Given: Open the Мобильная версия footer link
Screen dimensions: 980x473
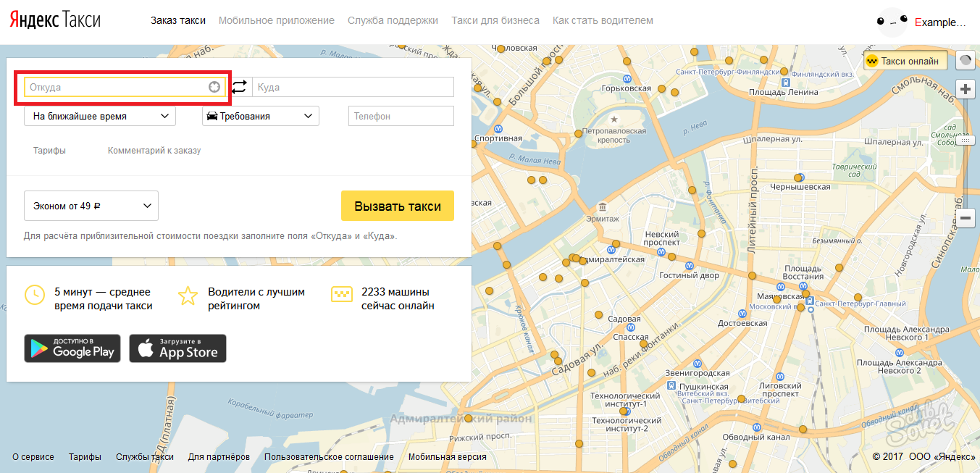Looking at the screenshot, I should click(x=448, y=457).
